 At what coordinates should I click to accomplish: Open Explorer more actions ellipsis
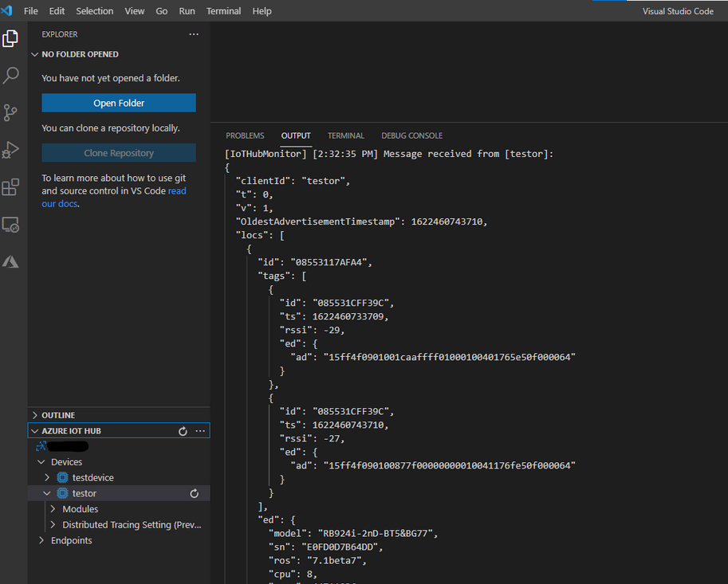pyautogui.click(x=194, y=34)
